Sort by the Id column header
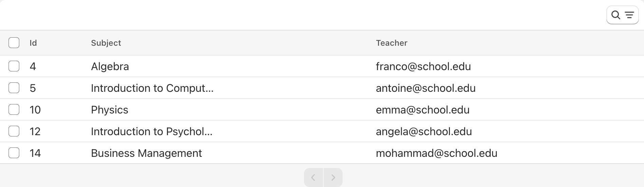 click(x=33, y=43)
